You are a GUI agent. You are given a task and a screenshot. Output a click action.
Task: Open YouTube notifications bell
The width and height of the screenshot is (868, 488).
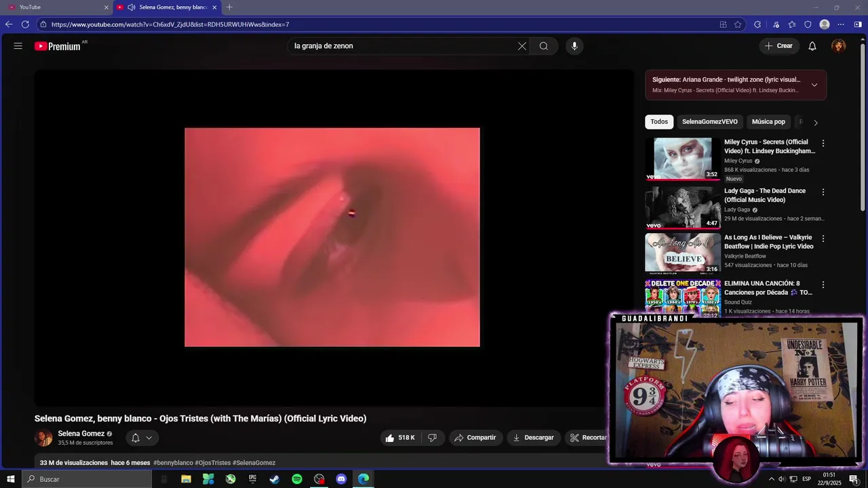[x=812, y=46]
